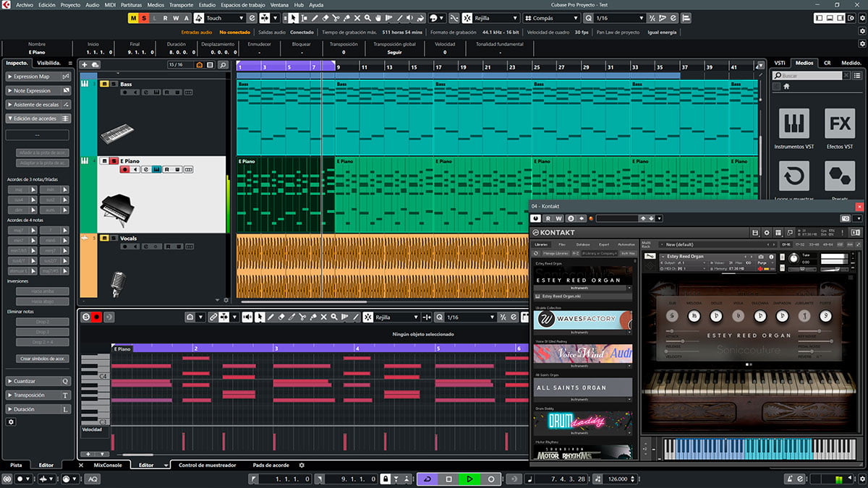Viewport: 868px width, 488px height.
Task: Click the AQ auto quantize icon in transport
Action: (93, 479)
